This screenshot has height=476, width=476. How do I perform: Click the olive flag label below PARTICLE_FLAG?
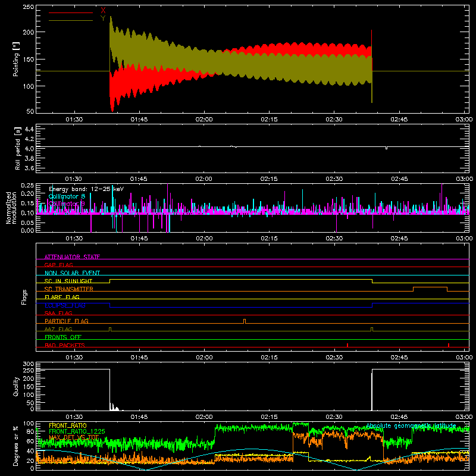tap(58, 329)
